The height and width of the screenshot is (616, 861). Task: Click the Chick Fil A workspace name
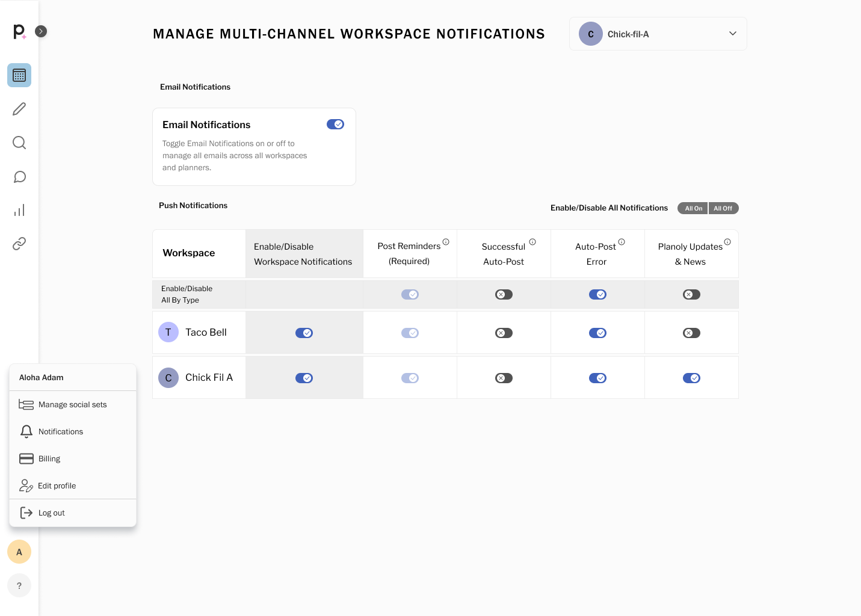pyautogui.click(x=209, y=377)
